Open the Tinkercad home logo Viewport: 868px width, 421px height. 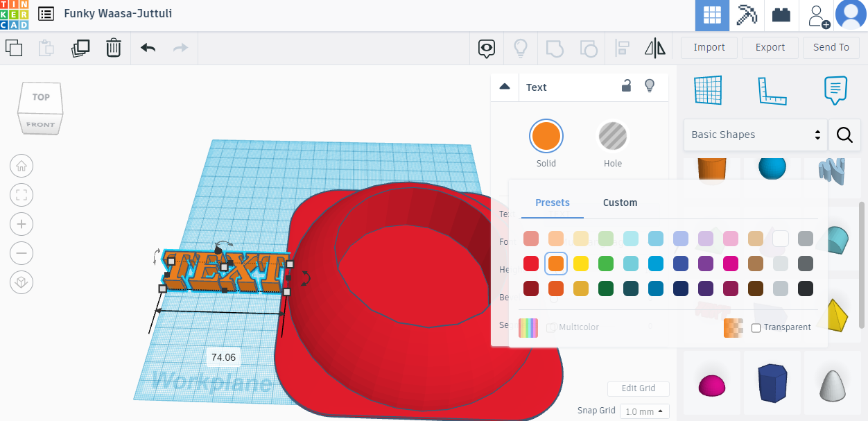click(15, 15)
